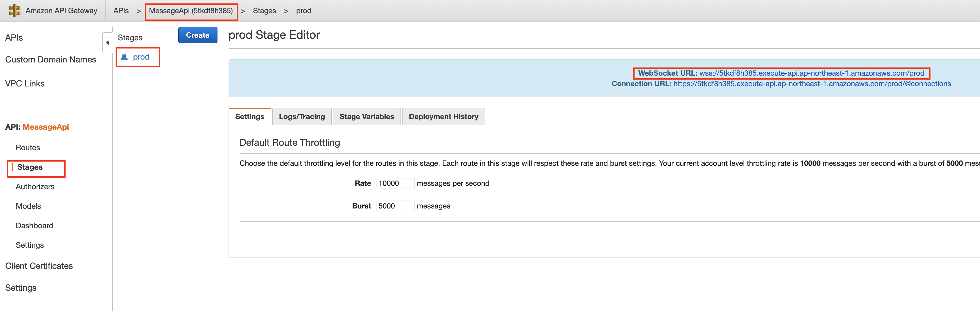Switch to the Settings tab
The image size is (980, 311).
click(250, 116)
